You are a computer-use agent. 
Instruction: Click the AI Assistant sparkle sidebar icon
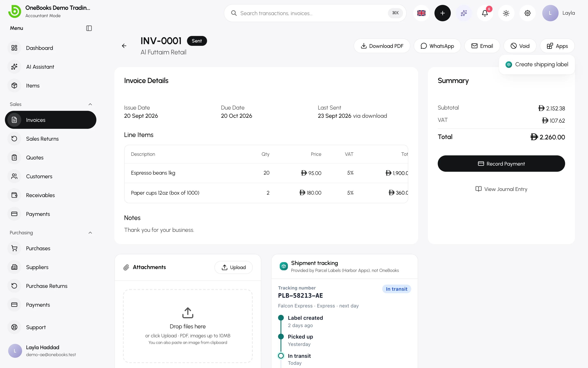click(x=14, y=67)
